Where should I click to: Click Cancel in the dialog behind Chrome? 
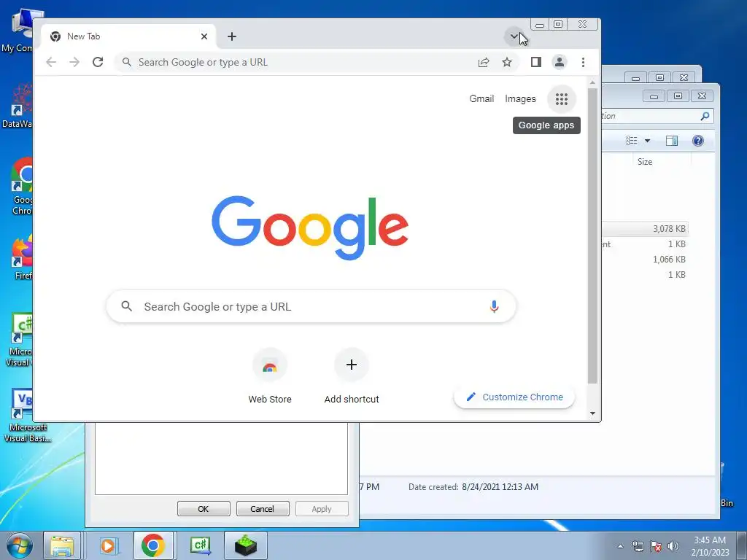click(262, 508)
